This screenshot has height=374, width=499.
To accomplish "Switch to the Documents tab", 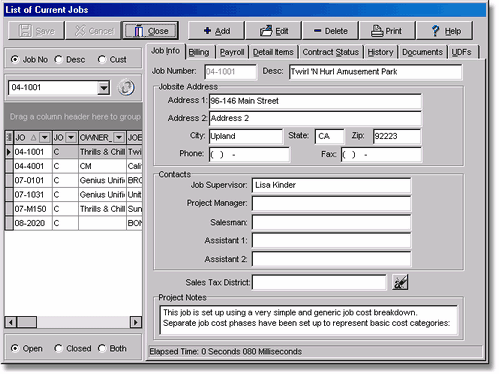I will (422, 52).
